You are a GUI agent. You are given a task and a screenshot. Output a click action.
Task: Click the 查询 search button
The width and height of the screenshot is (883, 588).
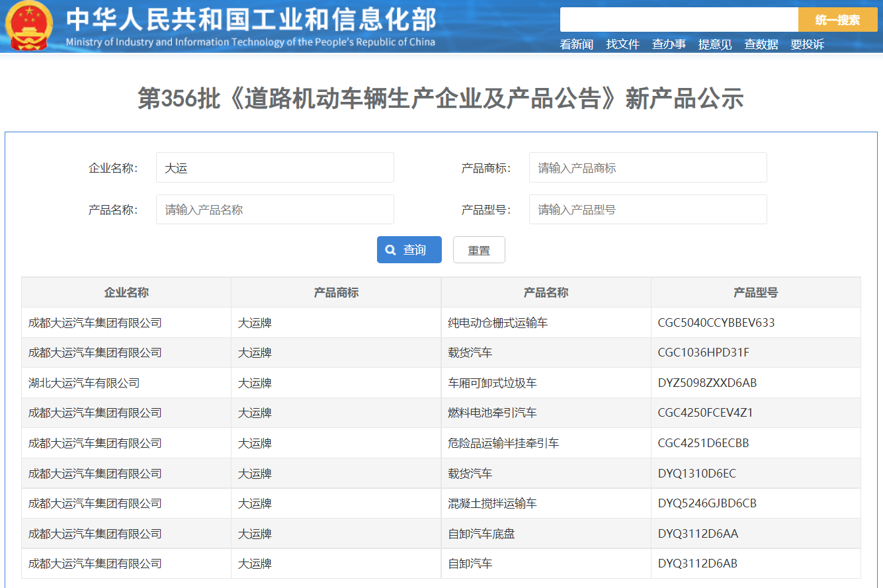(x=409, y=250)
